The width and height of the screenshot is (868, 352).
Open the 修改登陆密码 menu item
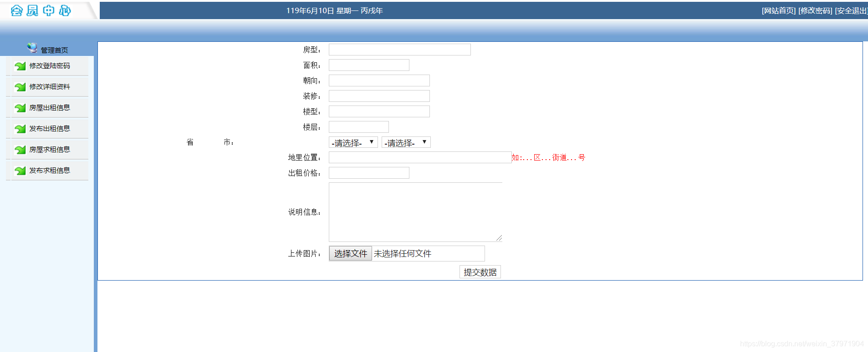[50, 66]
